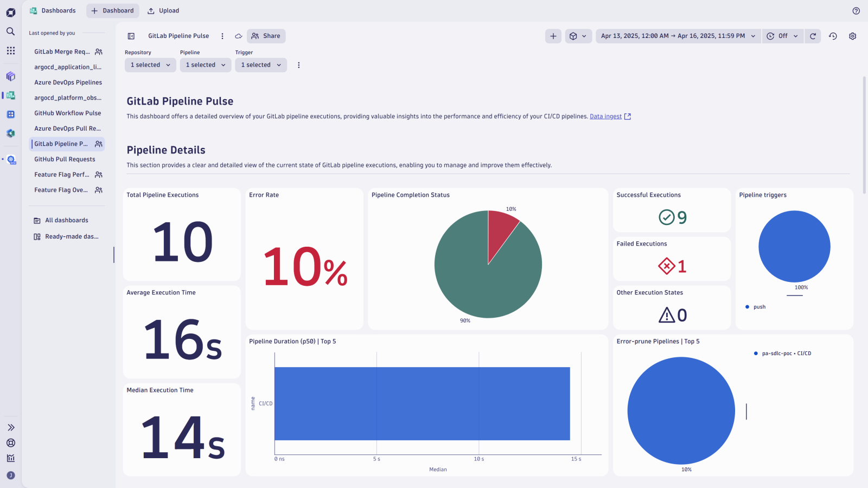The height and width of the screenshot is (488, 868).
Task: Open the Data ingest link
Action: pyautogui.click(x=605, y=116)
